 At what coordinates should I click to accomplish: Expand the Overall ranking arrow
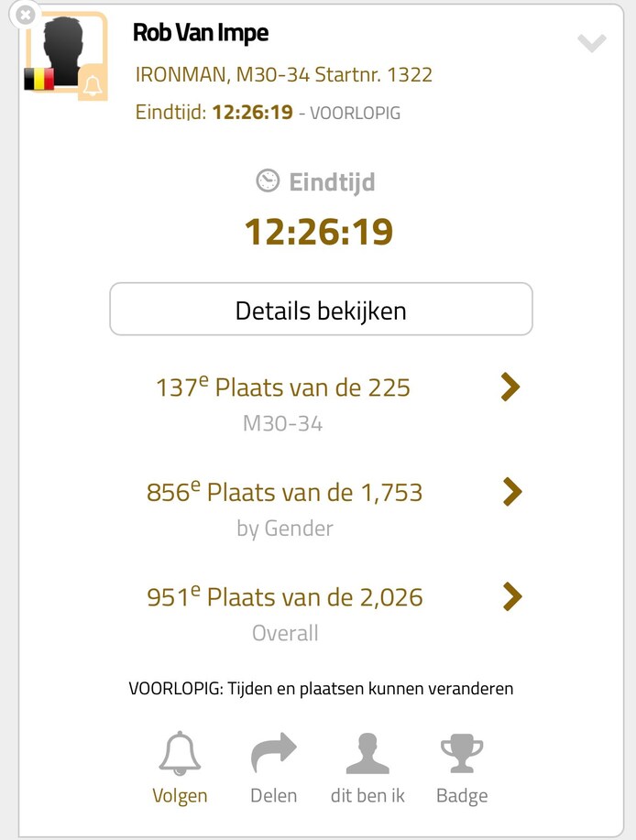pos(512,598)
